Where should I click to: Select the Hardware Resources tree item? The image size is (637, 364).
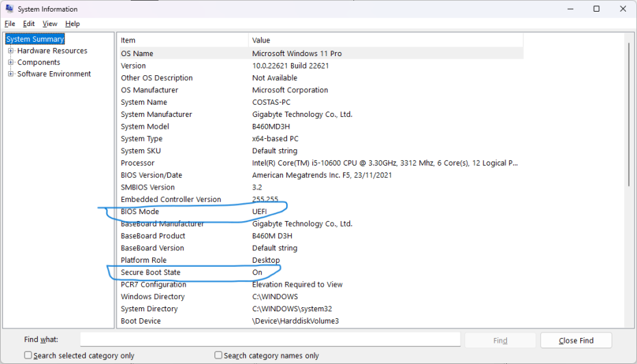click(x=52, y=51)
